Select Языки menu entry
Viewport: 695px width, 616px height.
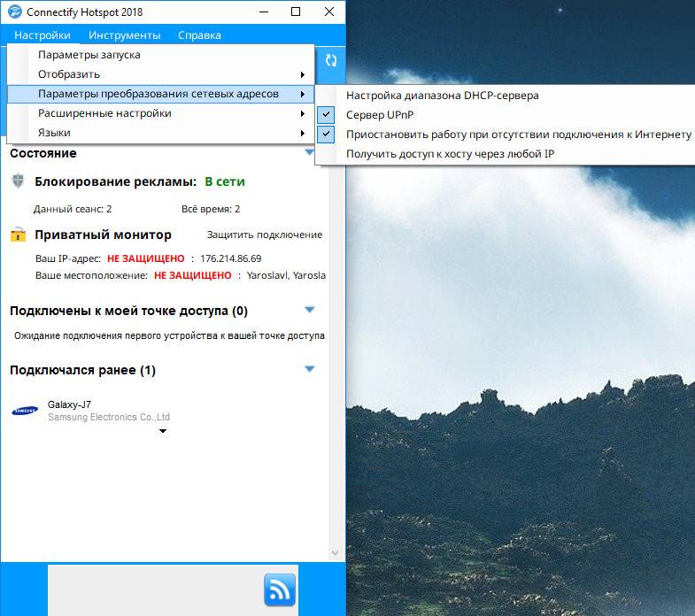[160, 133]
